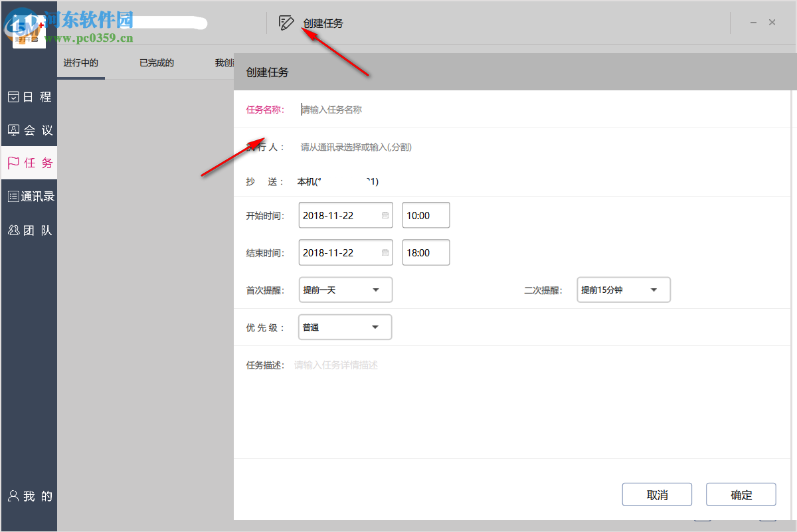
Task: Click the end time field 18:00
Action: pos(426,252)
